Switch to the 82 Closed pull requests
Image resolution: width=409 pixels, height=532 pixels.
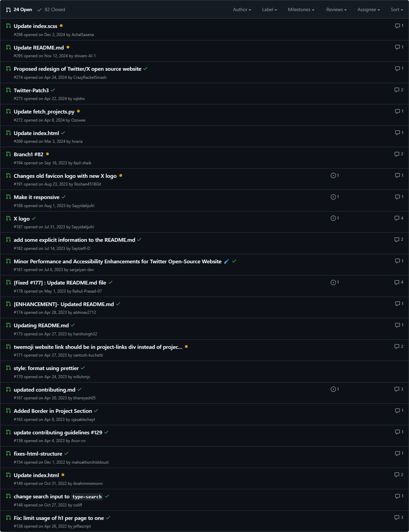click(51, 9)
